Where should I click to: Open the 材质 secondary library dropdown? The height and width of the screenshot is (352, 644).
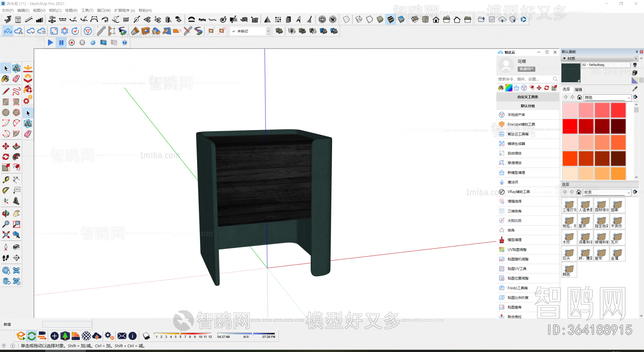tap(607, 193)
